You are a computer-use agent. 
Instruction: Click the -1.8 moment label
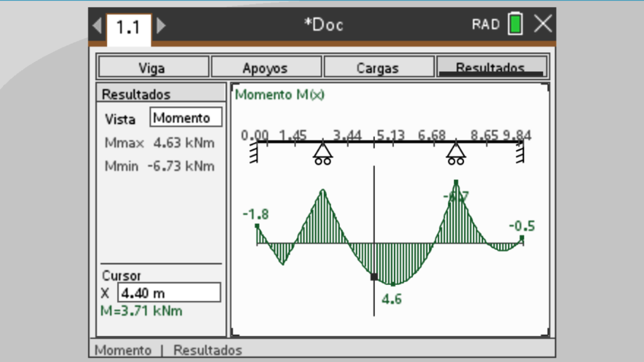point(256,215)
